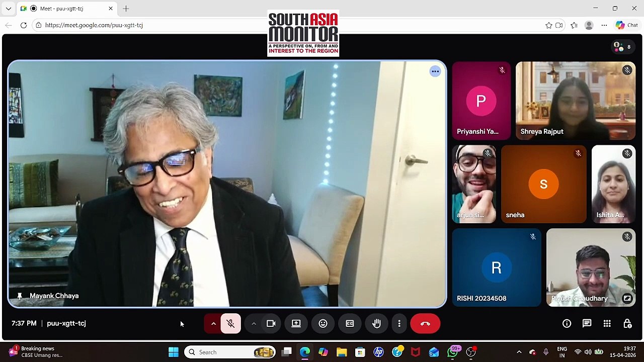Unmute the microphone in Meet

[x=231, y=324]
